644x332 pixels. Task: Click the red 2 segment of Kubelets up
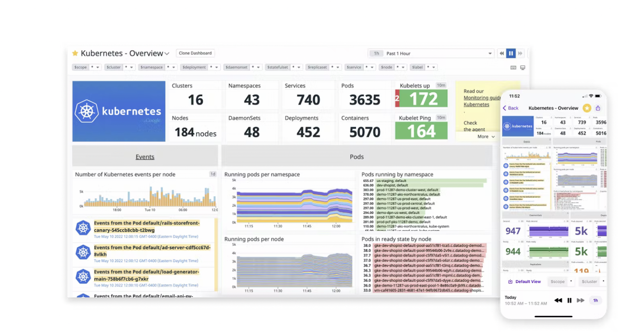[397, 99]
